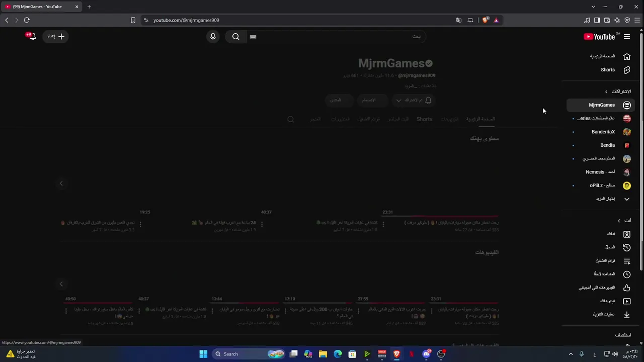Screen dimensions: 644x362
Task: Switch to the channel Shorts tab
Action: [x=424, y=119]
